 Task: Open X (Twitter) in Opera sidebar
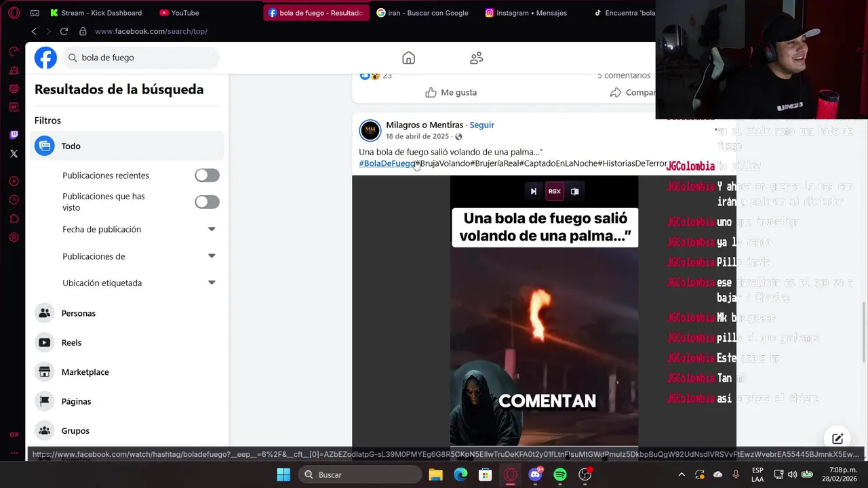pos(14,154)
